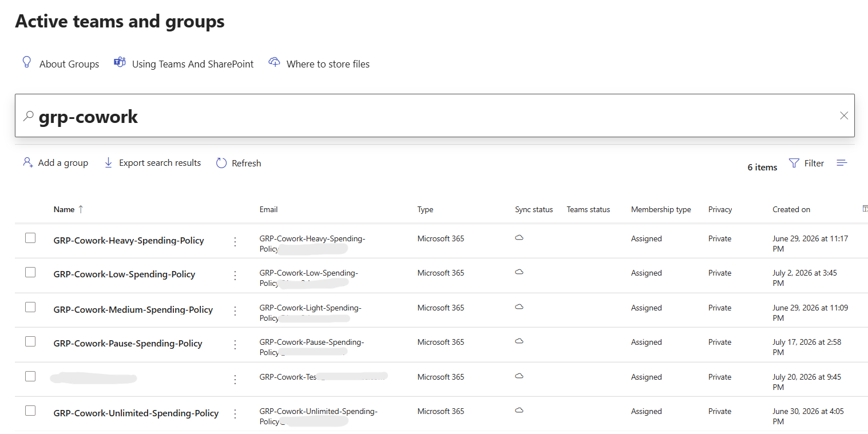Click the Filter funnel icon
Viewport: 868px width, 434px height.
click(794, 163)
